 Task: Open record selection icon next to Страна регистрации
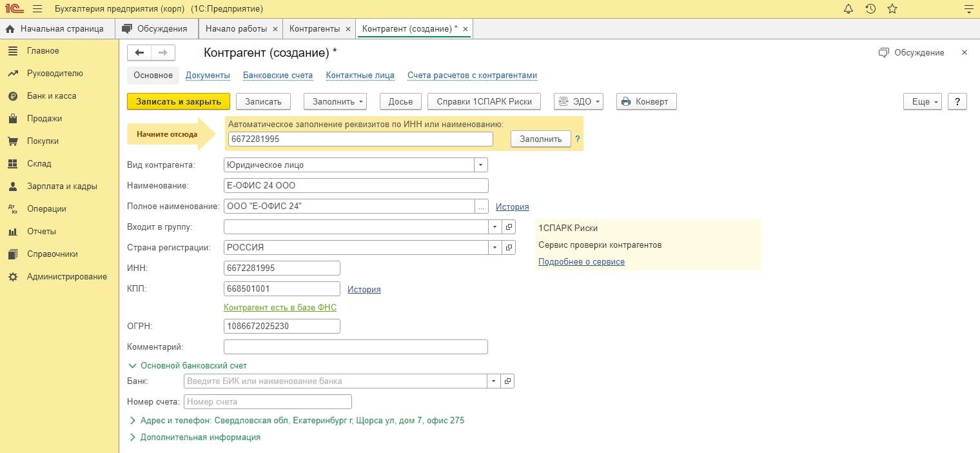point(509,248)
